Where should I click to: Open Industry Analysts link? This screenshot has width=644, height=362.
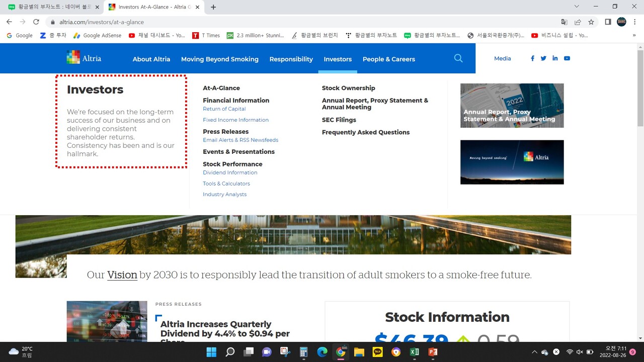pyautogui.click(x=224, y=194)
